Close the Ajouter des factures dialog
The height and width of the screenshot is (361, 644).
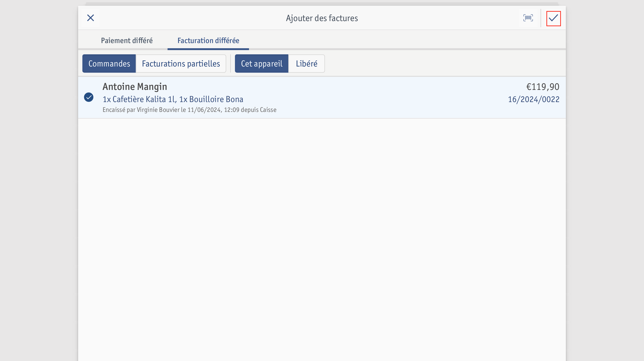coord(91,18)
